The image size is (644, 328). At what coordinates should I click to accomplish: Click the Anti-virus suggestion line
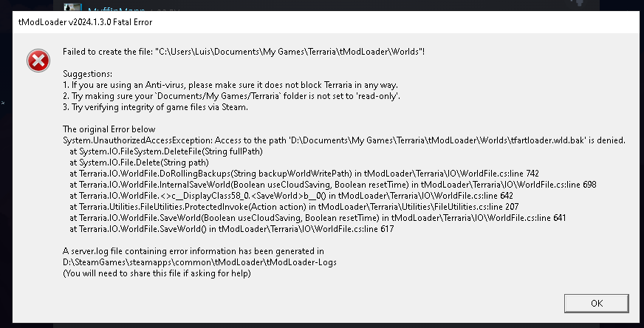[x=230, y=85]
